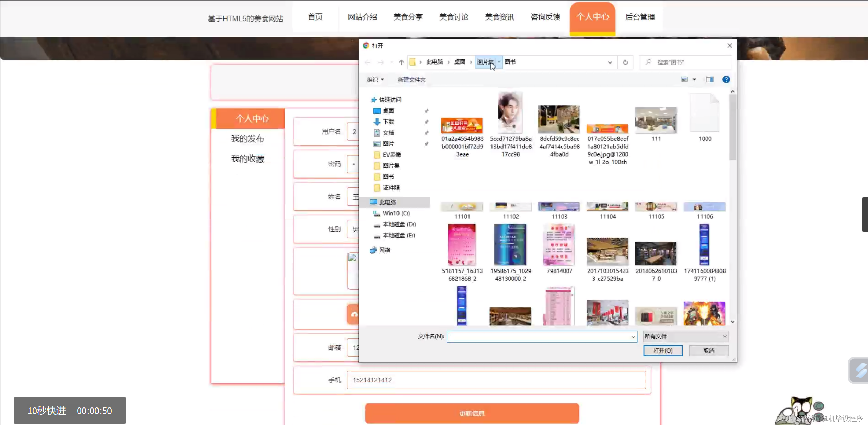Open the 美食分享 navigation tab
This screenshot has width=868, height=425.
[408, 17]
